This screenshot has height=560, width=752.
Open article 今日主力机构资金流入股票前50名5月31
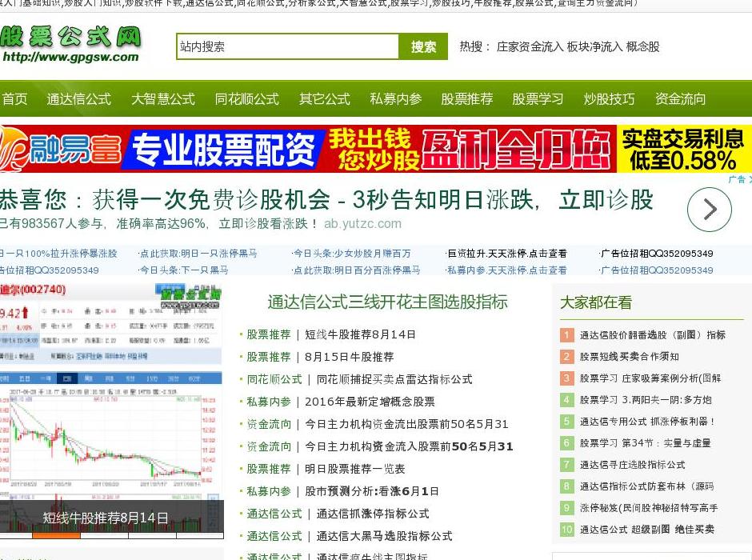[409, 447]
